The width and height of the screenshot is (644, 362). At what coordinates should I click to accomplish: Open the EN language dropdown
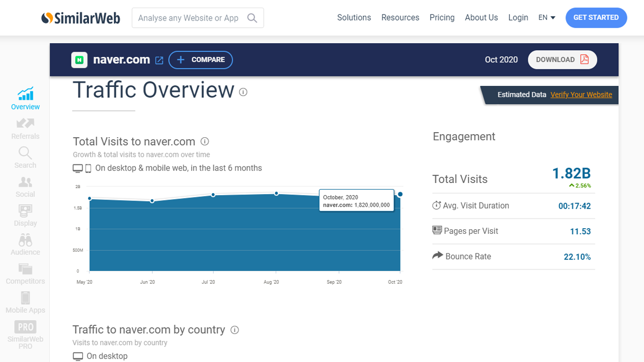(547, 18)
